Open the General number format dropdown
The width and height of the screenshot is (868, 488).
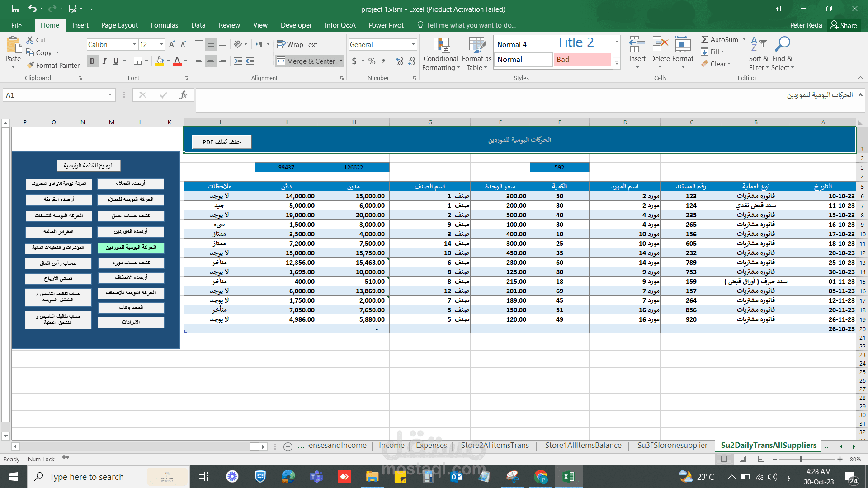click(x=413, y=44)
